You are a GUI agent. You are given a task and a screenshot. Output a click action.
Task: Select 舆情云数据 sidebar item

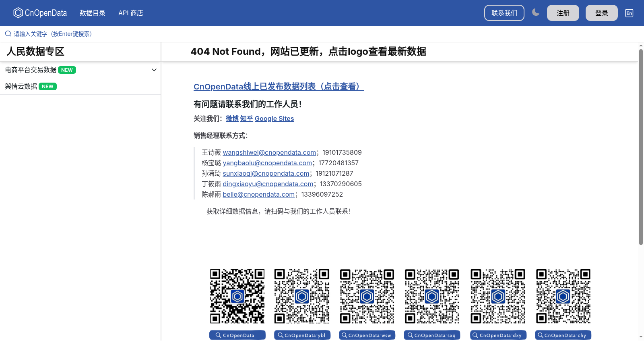[x=80, y=86]
